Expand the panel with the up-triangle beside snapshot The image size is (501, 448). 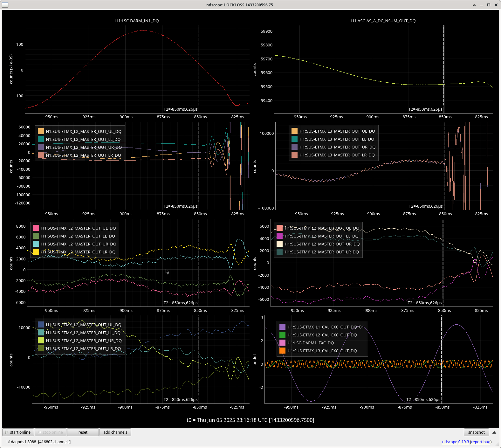494,432
